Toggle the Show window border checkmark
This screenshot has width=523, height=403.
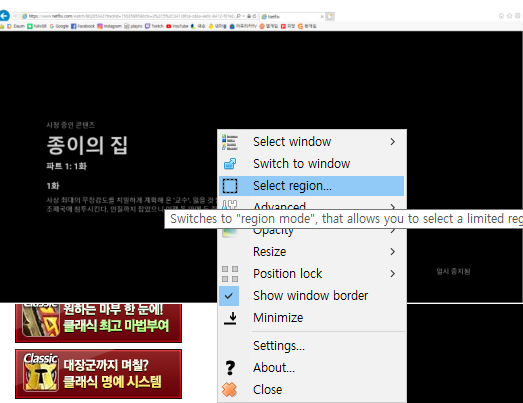click(x=229, y=296)
